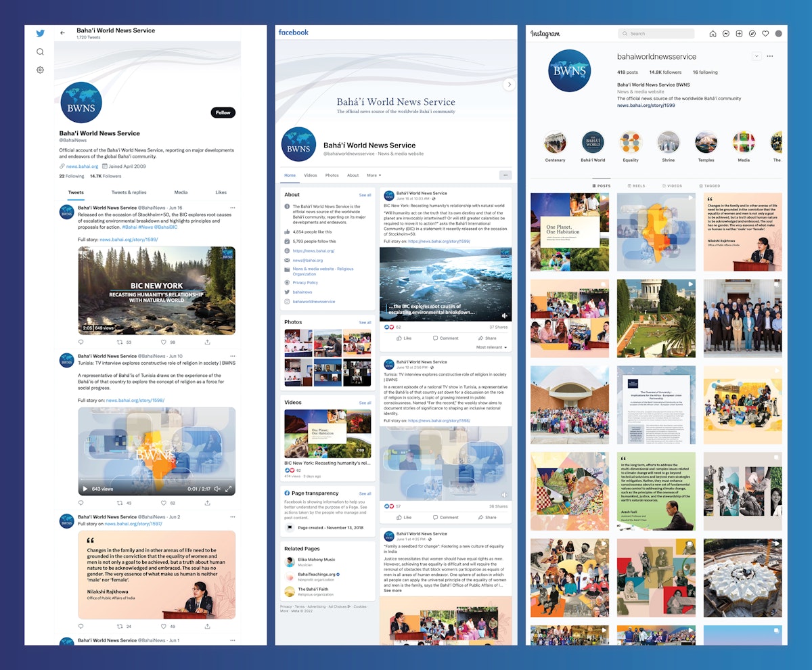The image size is (812, 670).
Task: Open the Equality story highlight
Action: point(630,143)
